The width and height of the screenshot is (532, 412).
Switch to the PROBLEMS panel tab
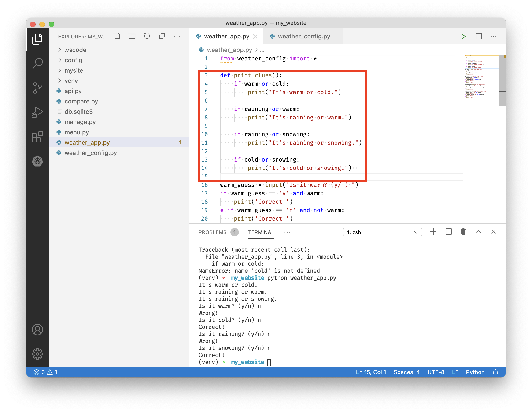(x=212, y=232)
